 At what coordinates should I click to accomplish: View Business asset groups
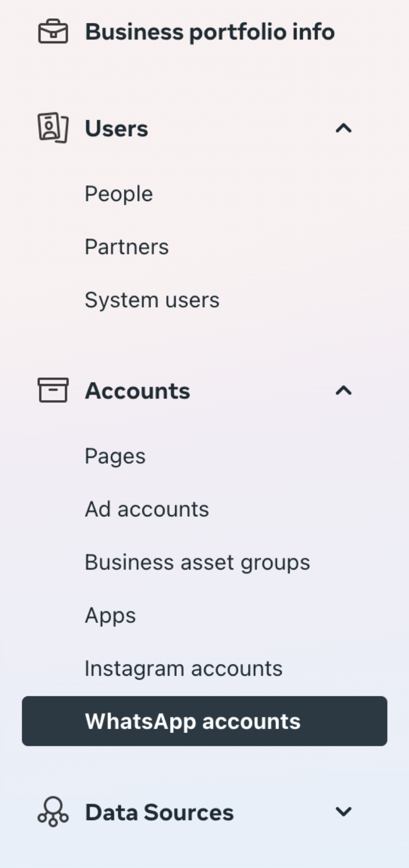[197, 562]
